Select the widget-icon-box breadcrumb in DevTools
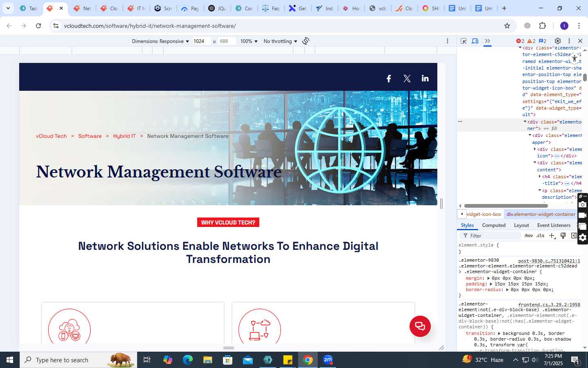This screenshot has height=368, width=588. pos(483,214)
